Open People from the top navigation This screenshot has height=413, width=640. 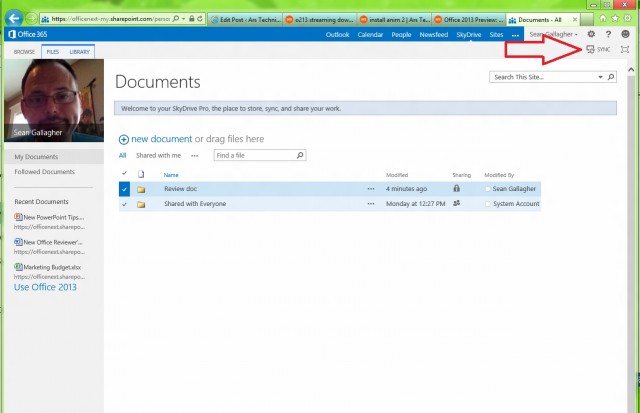(401, 35)
